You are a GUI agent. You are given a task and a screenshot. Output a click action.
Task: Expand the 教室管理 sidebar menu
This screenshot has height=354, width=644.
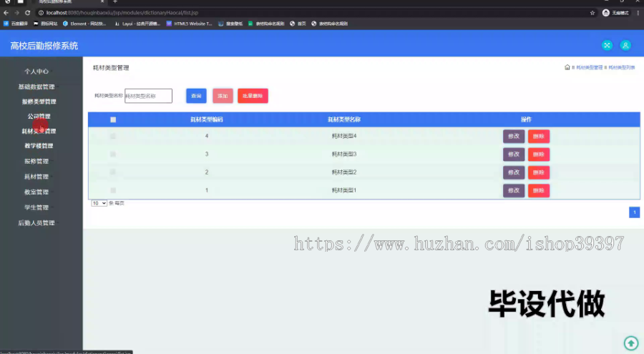point(36,192)
